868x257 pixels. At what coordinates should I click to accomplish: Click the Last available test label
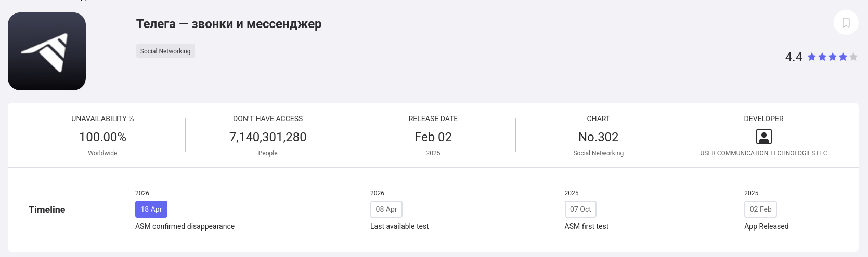[399, 226]
